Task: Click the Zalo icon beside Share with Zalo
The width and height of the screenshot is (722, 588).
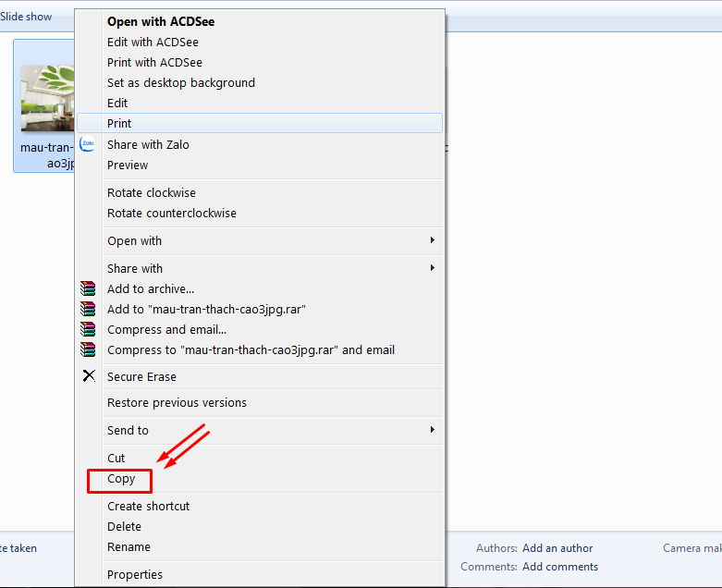Action: click(88, 144)
